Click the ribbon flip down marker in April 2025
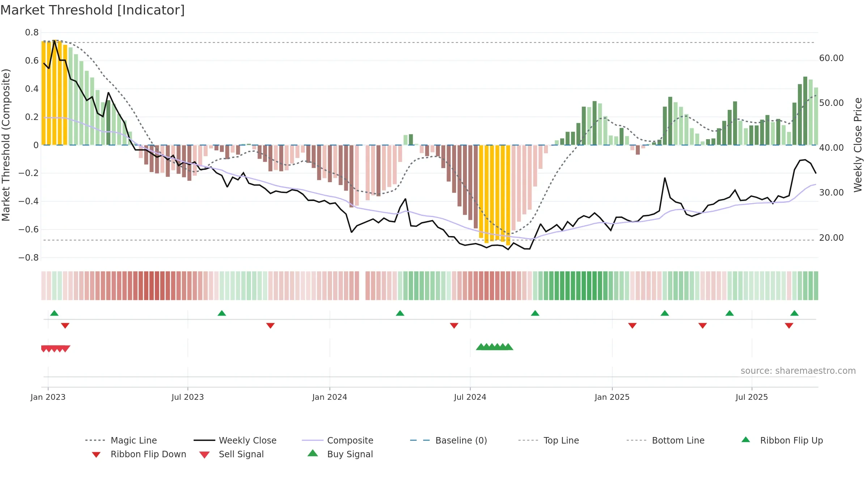 click(702, 325)
